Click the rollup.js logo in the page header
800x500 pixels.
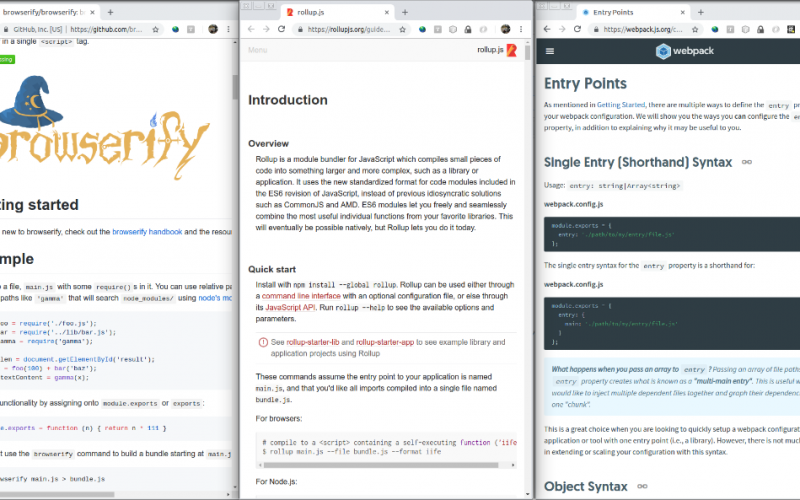coord(497,50)
